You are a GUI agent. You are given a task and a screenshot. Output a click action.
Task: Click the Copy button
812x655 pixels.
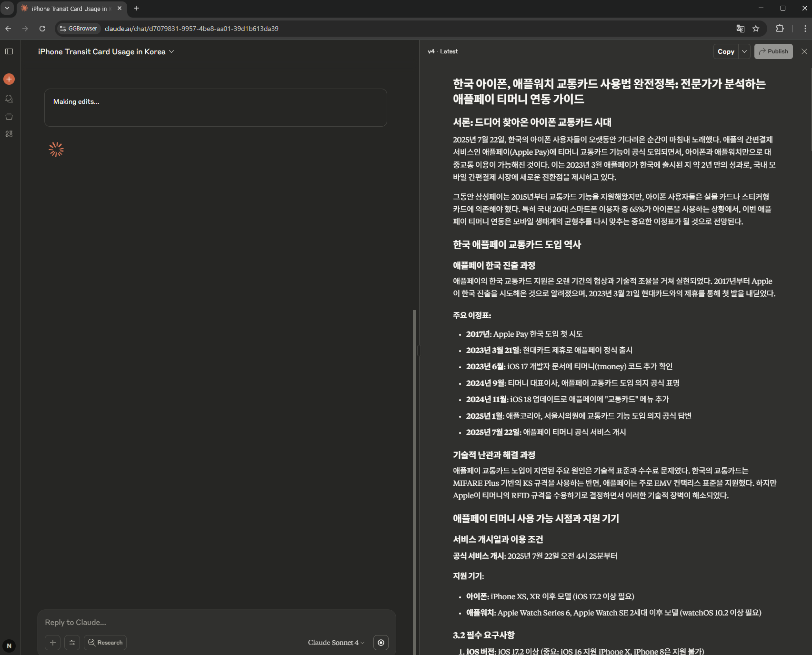(726, 51)
